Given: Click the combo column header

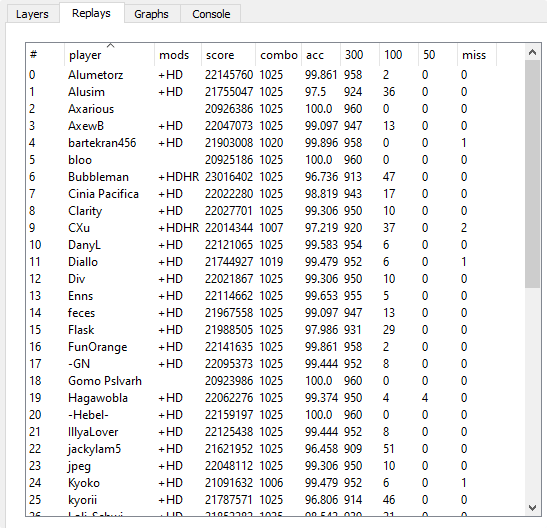Looking at the screenshot, I should [x=279, y=55].
